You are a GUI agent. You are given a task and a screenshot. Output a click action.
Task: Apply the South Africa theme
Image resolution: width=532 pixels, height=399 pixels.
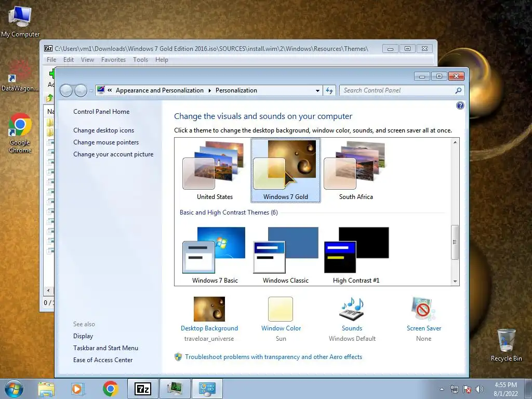click(x=356, y=170)
